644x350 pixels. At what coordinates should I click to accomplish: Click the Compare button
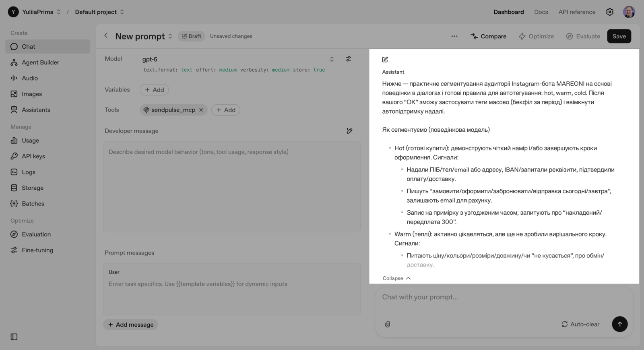[x=488, y=36]
